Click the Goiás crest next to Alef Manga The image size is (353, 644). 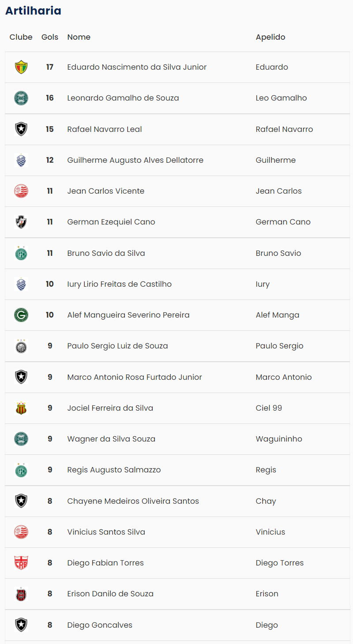(x=21, y=315)
